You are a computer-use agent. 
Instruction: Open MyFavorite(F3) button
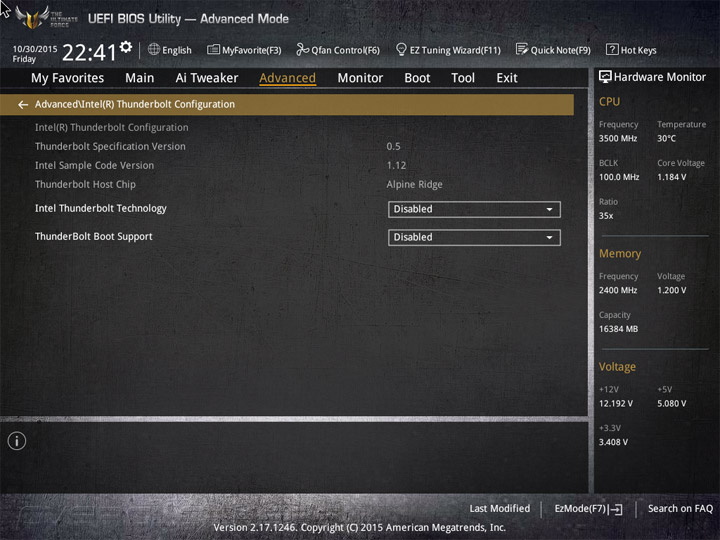pos(244,50)
